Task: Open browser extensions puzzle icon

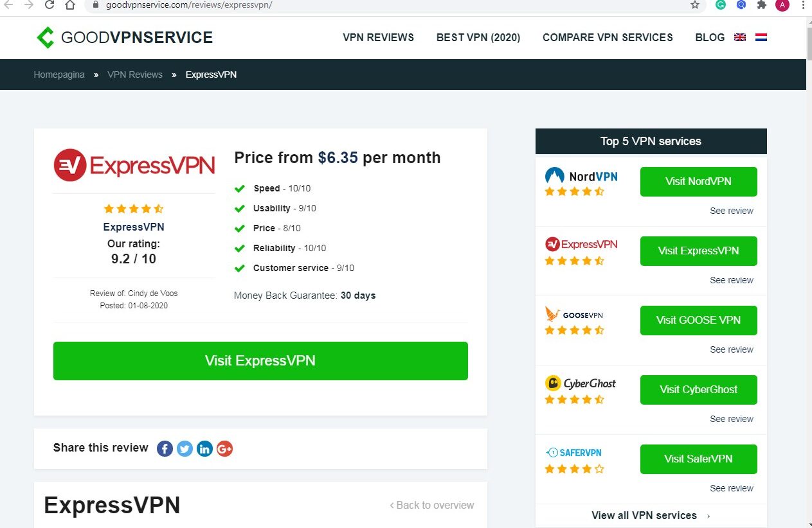Action: [762, 5]
